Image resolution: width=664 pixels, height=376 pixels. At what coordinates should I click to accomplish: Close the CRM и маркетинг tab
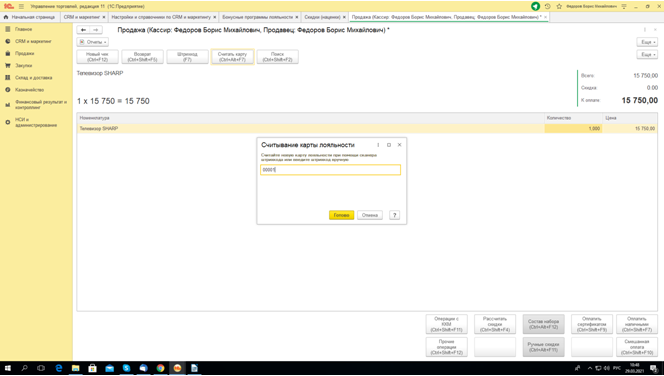pyautogui.click(x=104, y=17)
